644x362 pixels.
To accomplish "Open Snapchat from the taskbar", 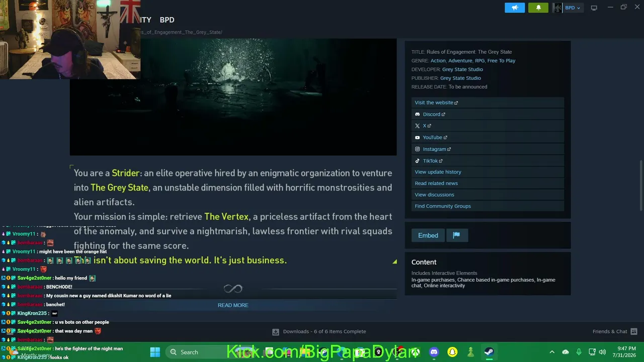I will pyautogui.click(x=452, y=352).
